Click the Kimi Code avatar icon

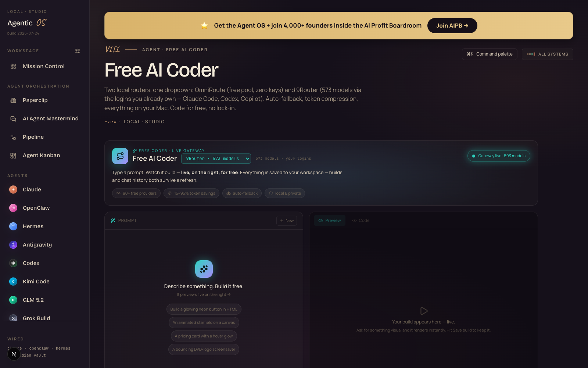[13, 282]
